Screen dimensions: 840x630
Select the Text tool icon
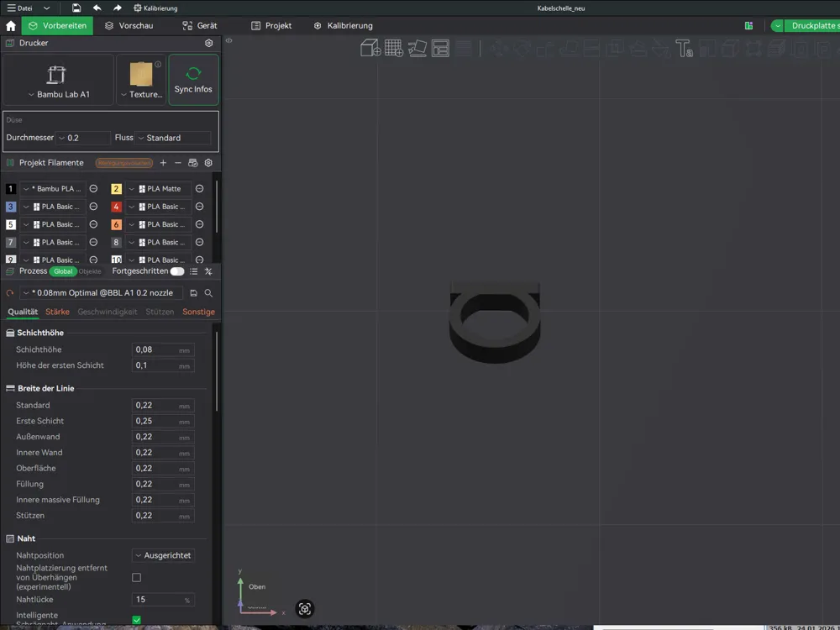point(684,48)
